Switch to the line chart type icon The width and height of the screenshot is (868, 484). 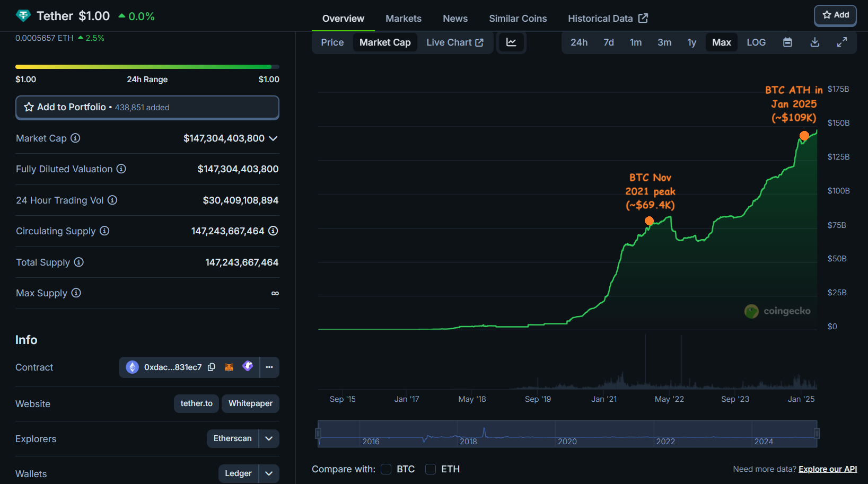[x=511, y=42]
